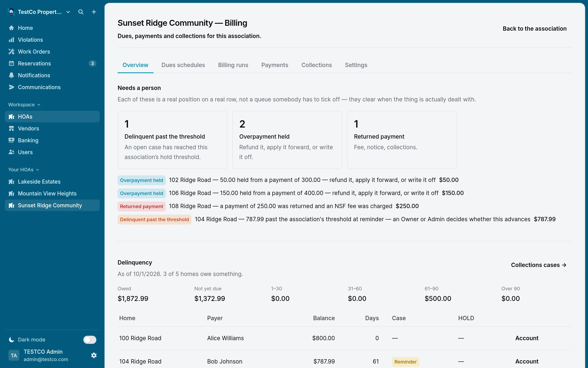Click the Work Orders tools icon

(x=11, y=52)
